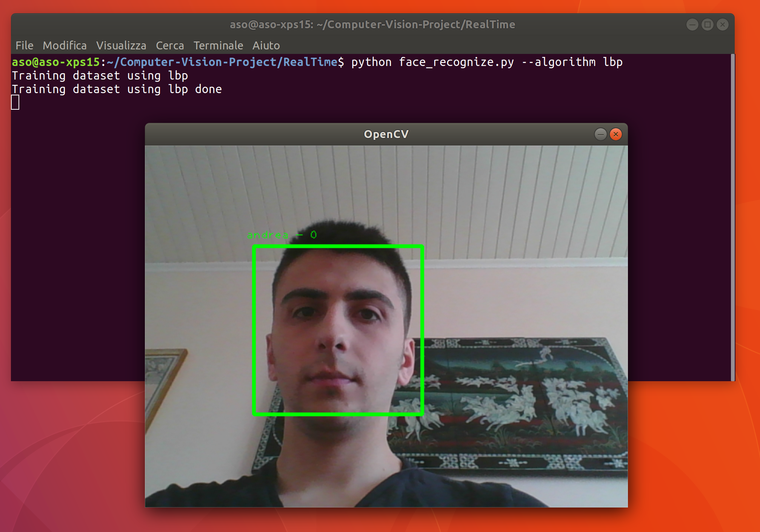760x532 pixels.
Task: Maximize the terminal window
Action: point(707,25)
